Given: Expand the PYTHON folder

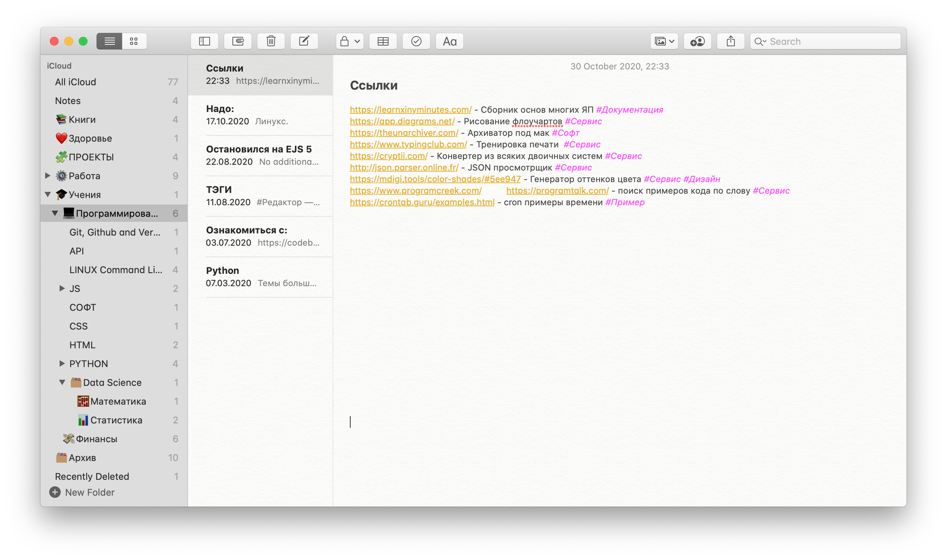Looking at the screenshot, I should point(62,363).
